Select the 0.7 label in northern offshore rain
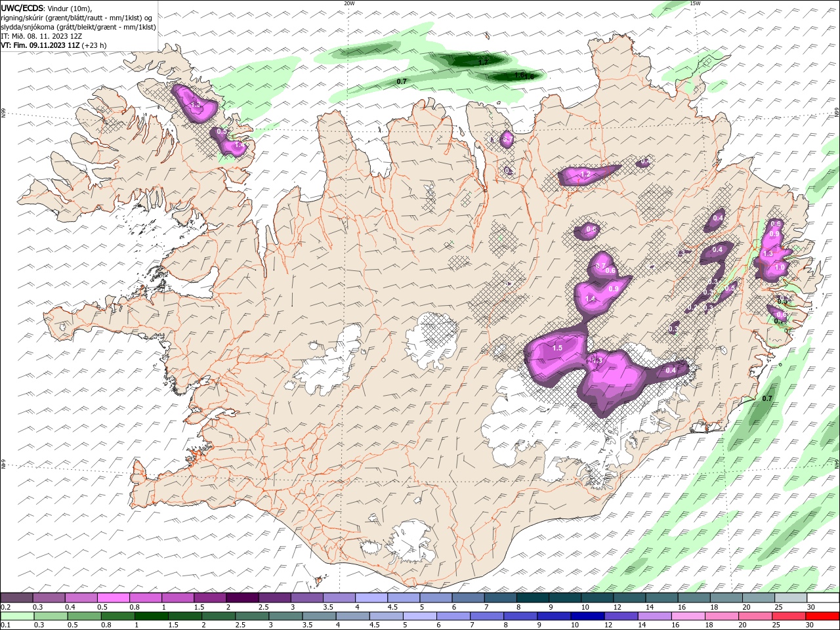Viewport: 840px width, 630px height. 402,81
